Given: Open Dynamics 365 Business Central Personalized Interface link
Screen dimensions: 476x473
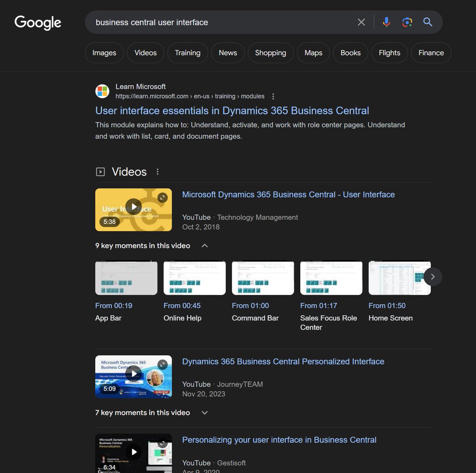Looking at the screenshot, I should click(x=283, y=362).
